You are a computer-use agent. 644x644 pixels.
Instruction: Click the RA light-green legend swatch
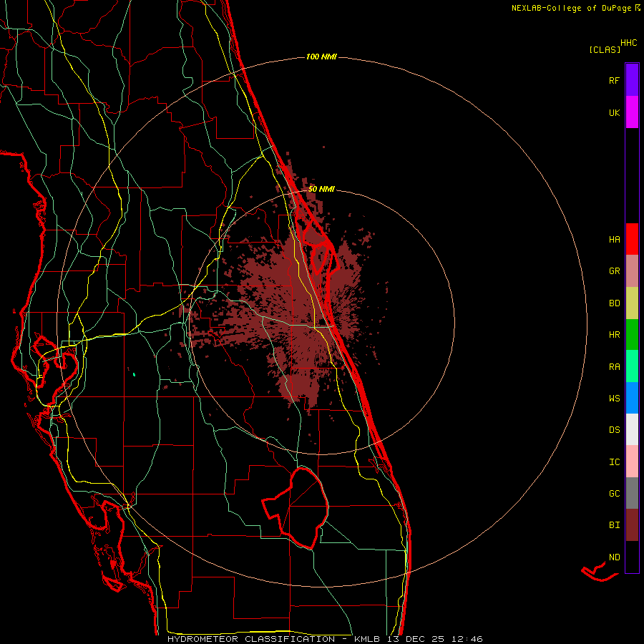[x=632, y=366]
